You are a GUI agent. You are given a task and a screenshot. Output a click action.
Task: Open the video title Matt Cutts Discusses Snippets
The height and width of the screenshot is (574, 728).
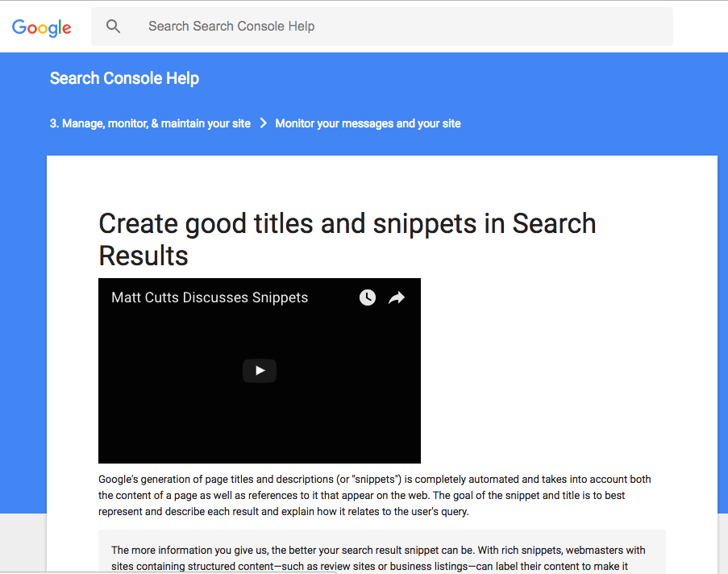click(x=210, y=297)
